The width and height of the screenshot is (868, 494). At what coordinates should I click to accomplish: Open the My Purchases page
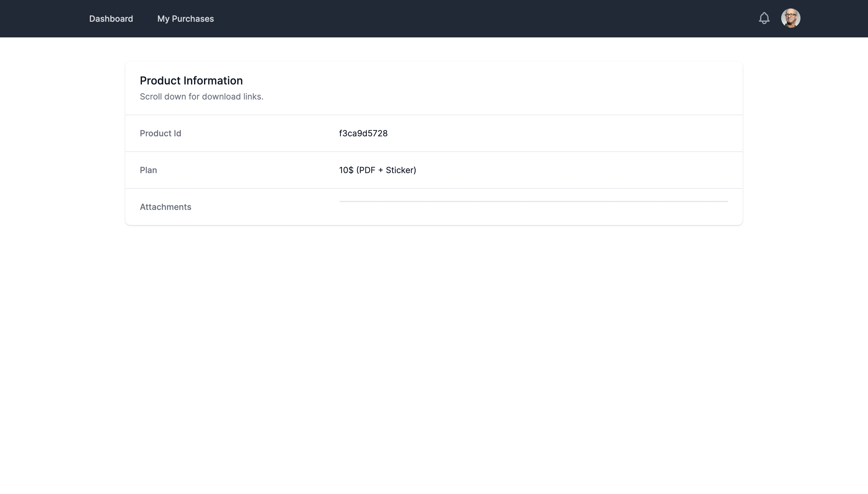[x=185, y=19]
